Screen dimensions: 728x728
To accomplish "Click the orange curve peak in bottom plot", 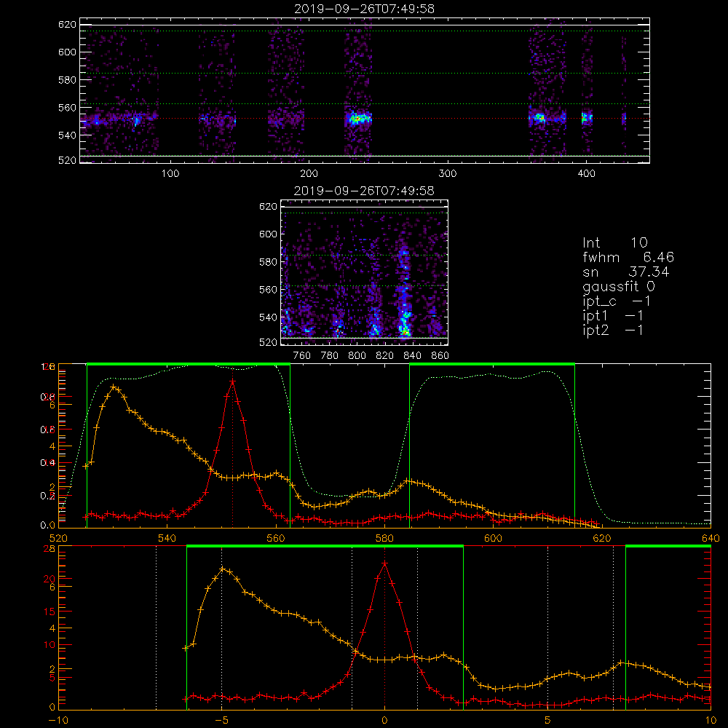I will (x=223, y=569).
